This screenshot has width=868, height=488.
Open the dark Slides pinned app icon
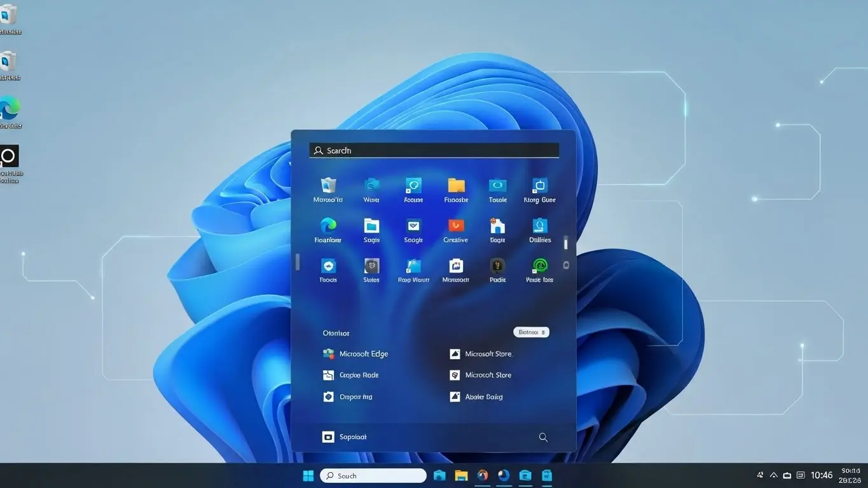point(371,267)
